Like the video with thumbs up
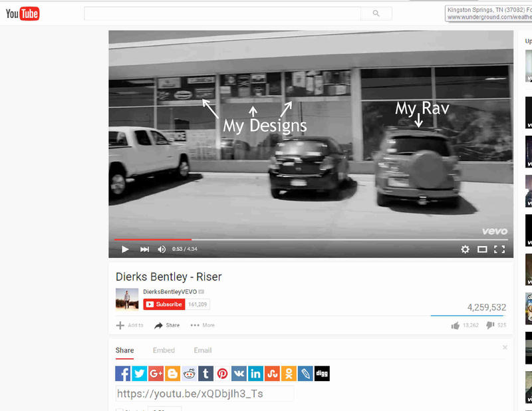The image size is (532, 411). point(464,325)
